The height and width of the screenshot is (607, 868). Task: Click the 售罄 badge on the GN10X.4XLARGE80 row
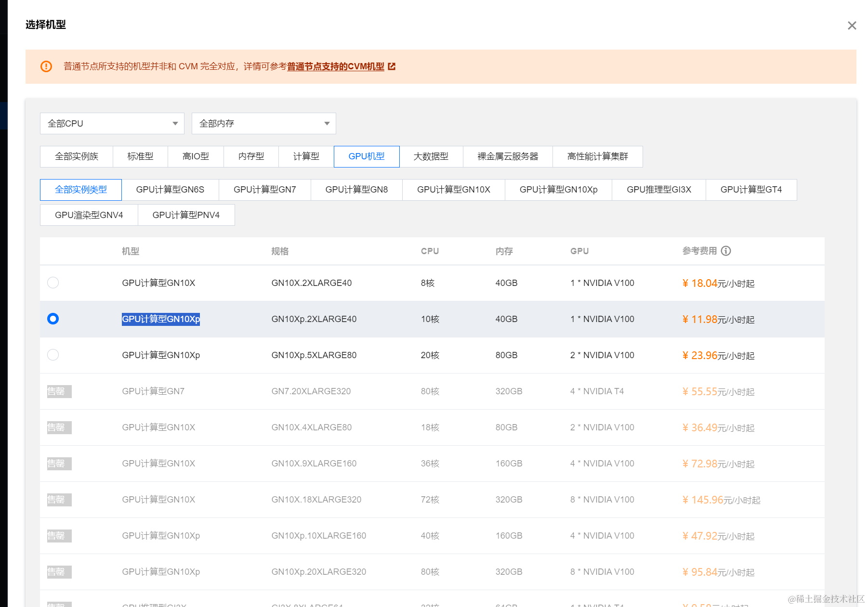[x=59, y=427]
